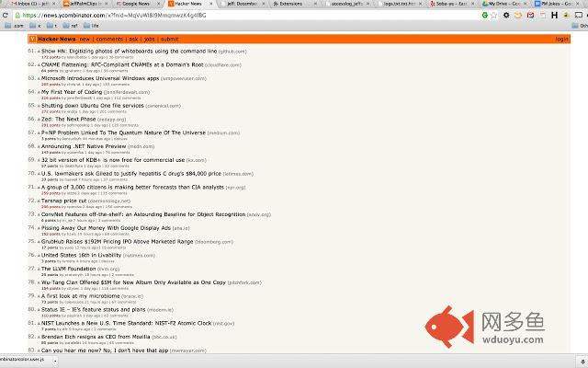Click the downloaded user.js file item
Image resolution: width=588 pixels, height=368 pixels.
click(25, 360)
